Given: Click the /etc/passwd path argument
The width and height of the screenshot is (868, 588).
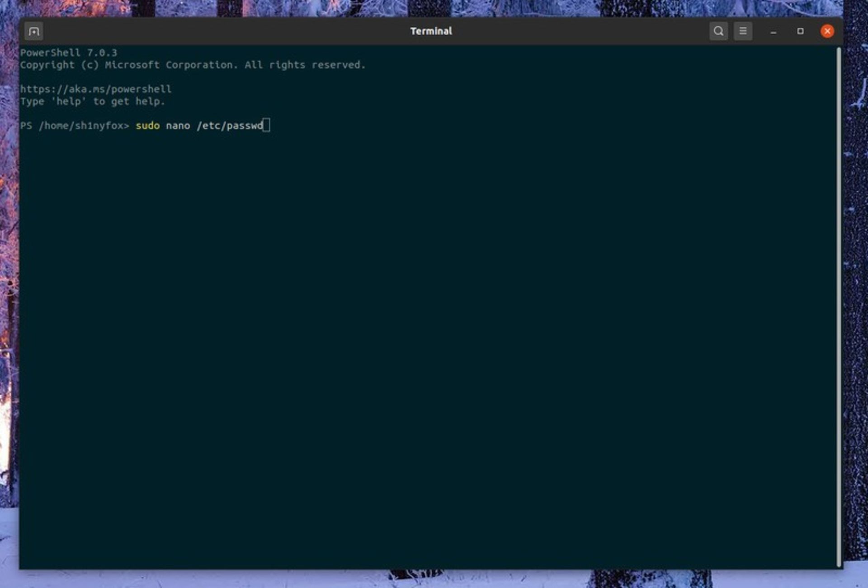Looking at the screenshot, I should coord(231,126).
